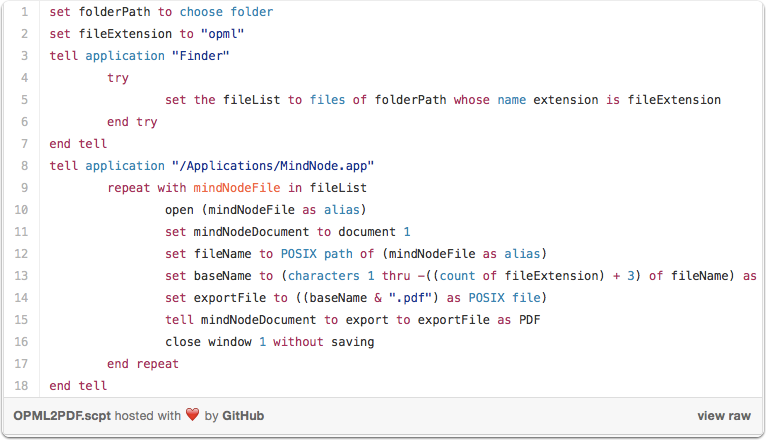The image size is (766, 440).
Task: Click "PDF" at end of line 15
Action: click(530, 319)
